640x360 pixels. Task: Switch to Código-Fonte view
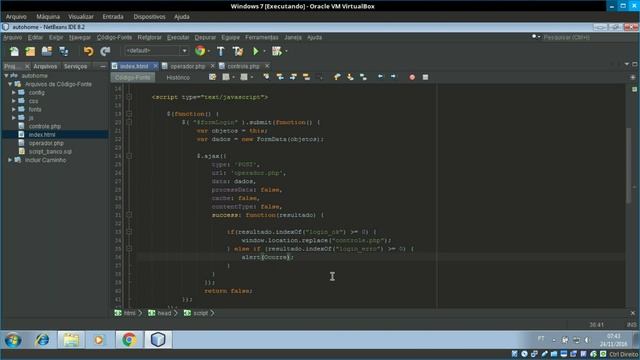point(133,77)
